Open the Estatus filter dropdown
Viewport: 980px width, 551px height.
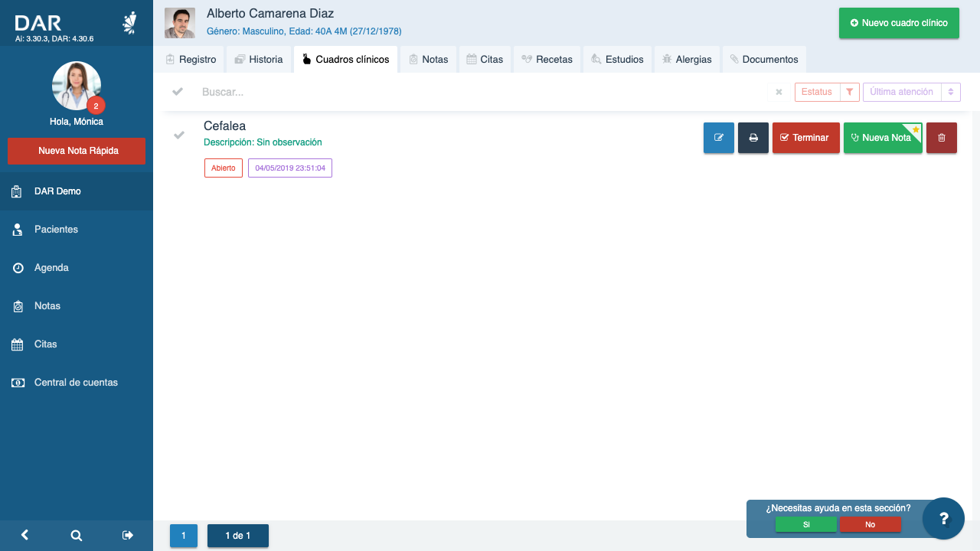(x=817, y=92)
